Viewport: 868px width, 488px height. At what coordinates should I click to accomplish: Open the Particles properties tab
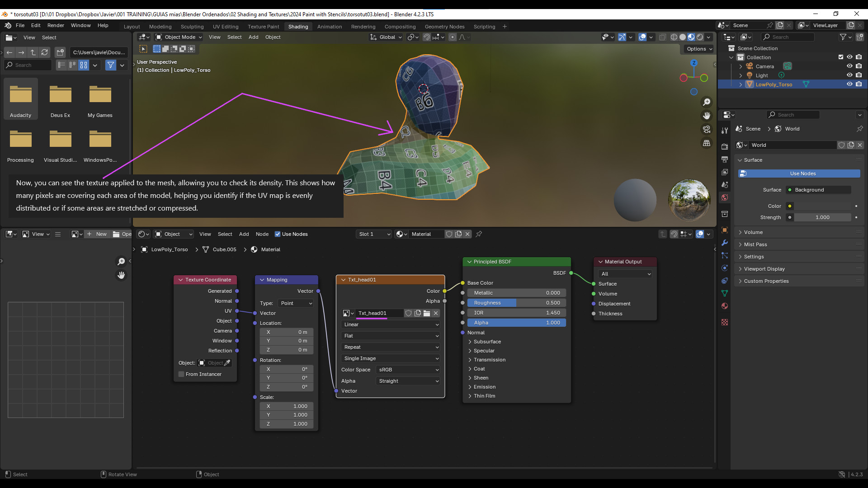click(x=725, y=255)
